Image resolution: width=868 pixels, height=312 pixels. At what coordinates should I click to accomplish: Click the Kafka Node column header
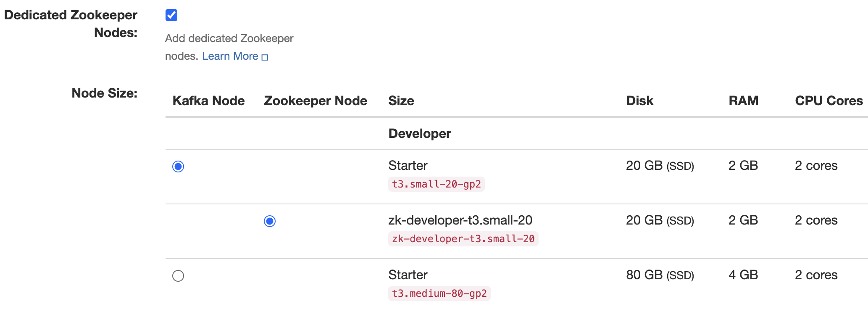pyautogui.click(x=208, y=100)
